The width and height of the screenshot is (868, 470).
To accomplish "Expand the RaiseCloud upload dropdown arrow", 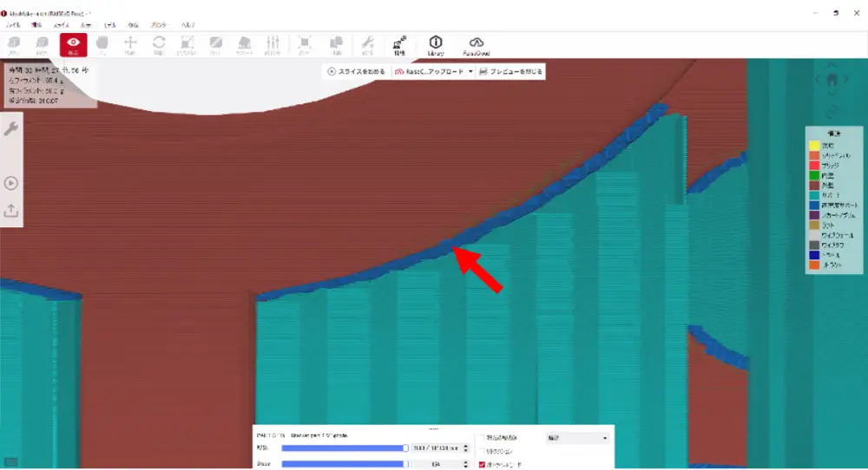I will click(x=470, y=72).
